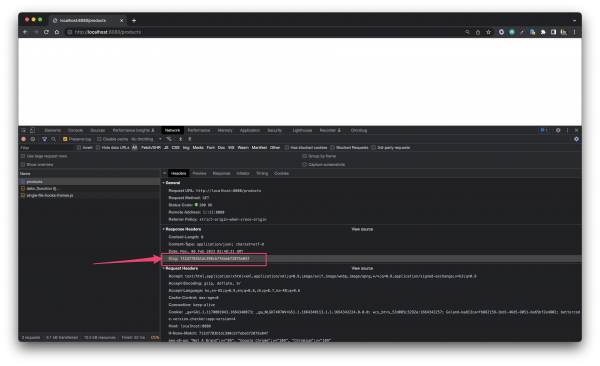600x366 pixels.
Task: Collapse the General section
Action: click(x=164, y=183)
